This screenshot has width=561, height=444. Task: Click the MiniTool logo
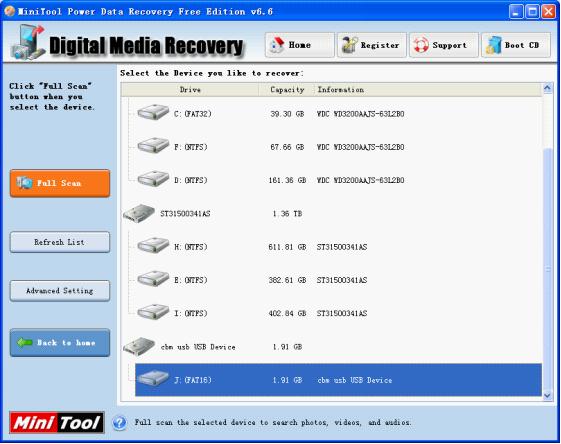point(57,423)
